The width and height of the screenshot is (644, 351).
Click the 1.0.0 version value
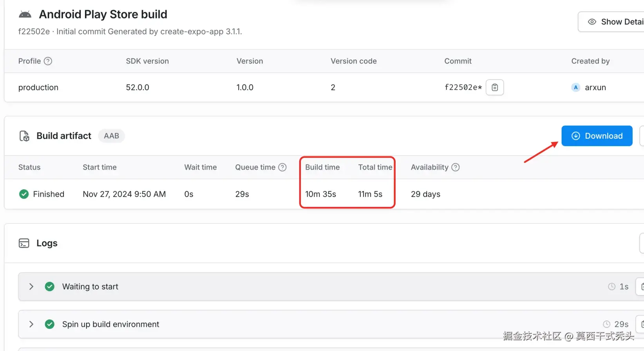[x=245, y=87]
